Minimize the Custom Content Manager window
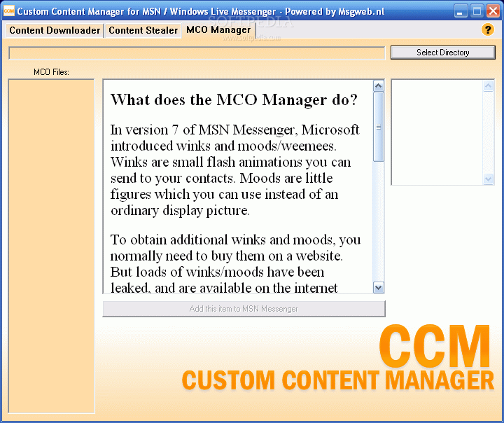 coord(461,11)
